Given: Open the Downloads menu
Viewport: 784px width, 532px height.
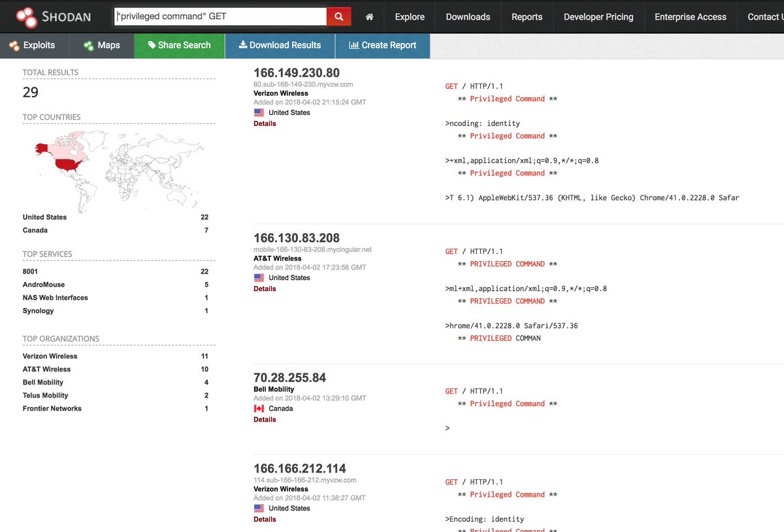Looking at the screenshot, I should (x=468, y=17).
